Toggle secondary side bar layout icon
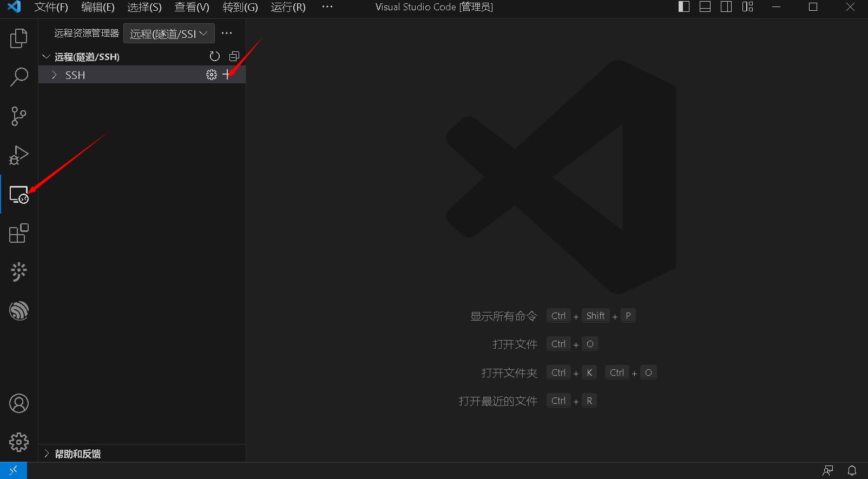The width and height of the screenshot is (868, 479). click(x=726, y=7)
